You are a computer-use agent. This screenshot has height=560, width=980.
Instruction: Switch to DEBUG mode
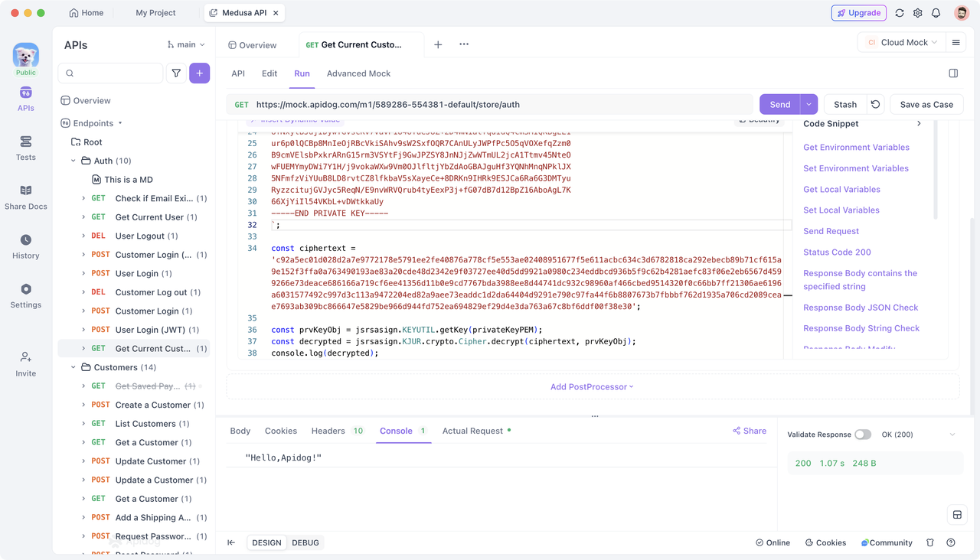[x=305, y=542]
